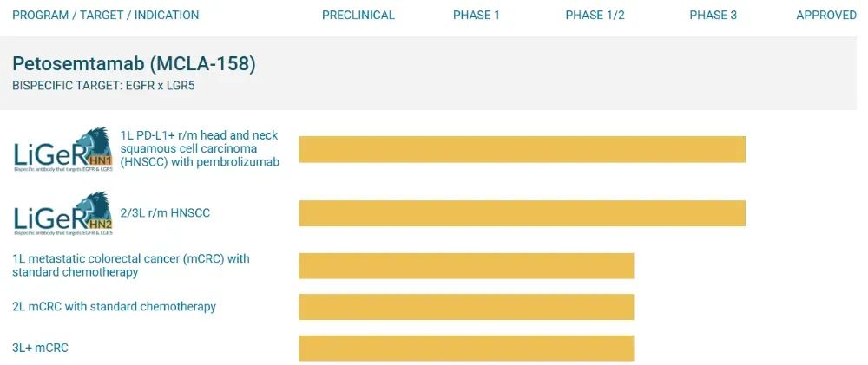Click progress bar for 2L mCRC program
Screen dimensions: 868x365
pyautogui.click(x=466, y=307)
